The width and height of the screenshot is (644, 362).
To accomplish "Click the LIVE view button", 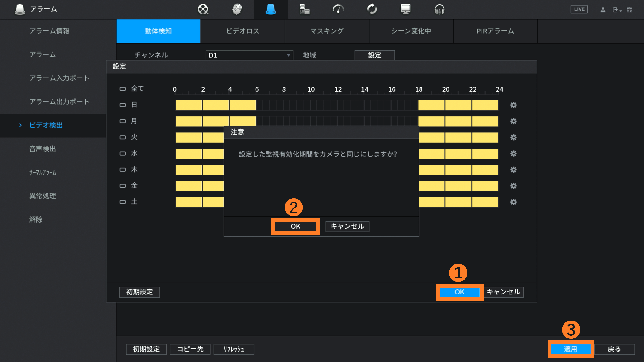I will point(579,9).
